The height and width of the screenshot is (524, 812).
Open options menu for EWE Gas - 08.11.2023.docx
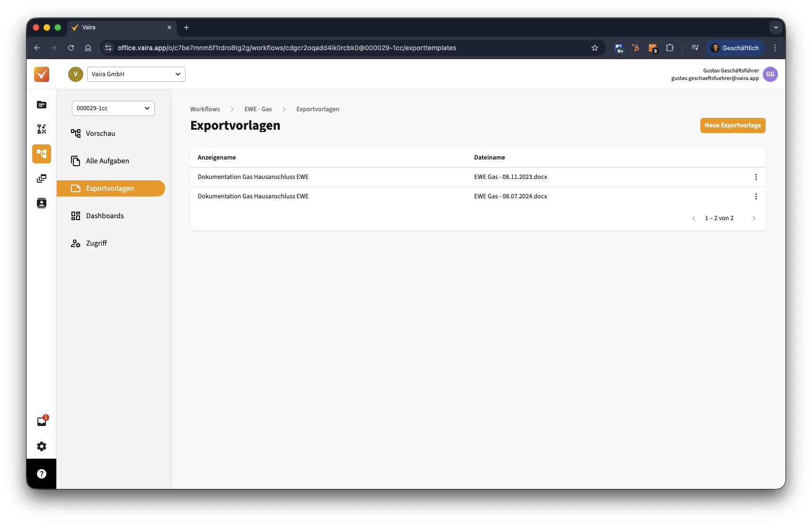point(756,177)
